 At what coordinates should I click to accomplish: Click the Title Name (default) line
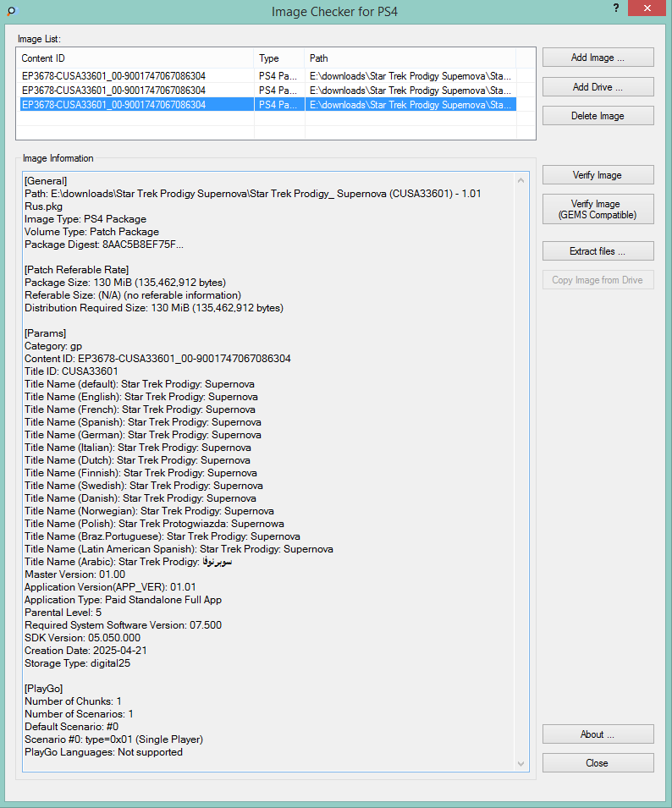(140, 384)
